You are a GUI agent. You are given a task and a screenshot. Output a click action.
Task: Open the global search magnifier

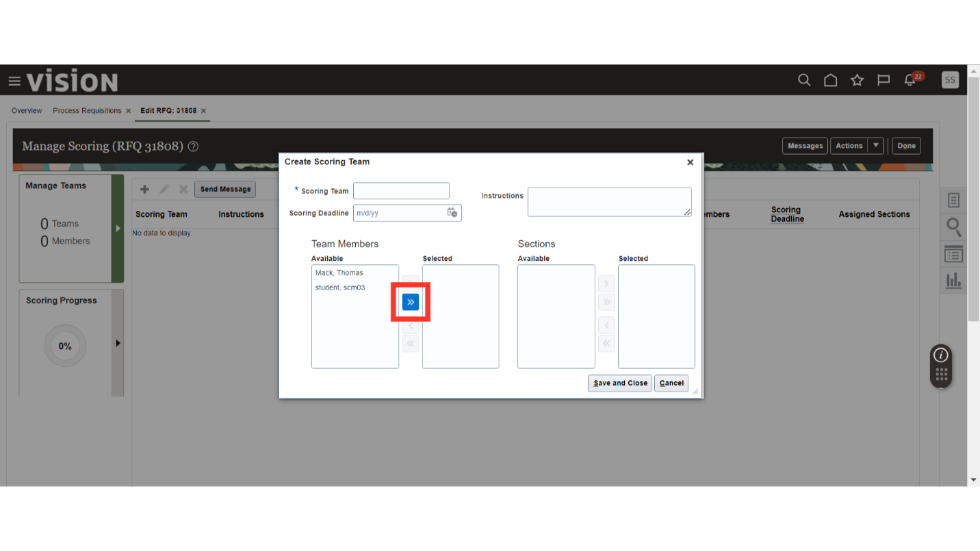pyautogui.click(x=804, y=80)
